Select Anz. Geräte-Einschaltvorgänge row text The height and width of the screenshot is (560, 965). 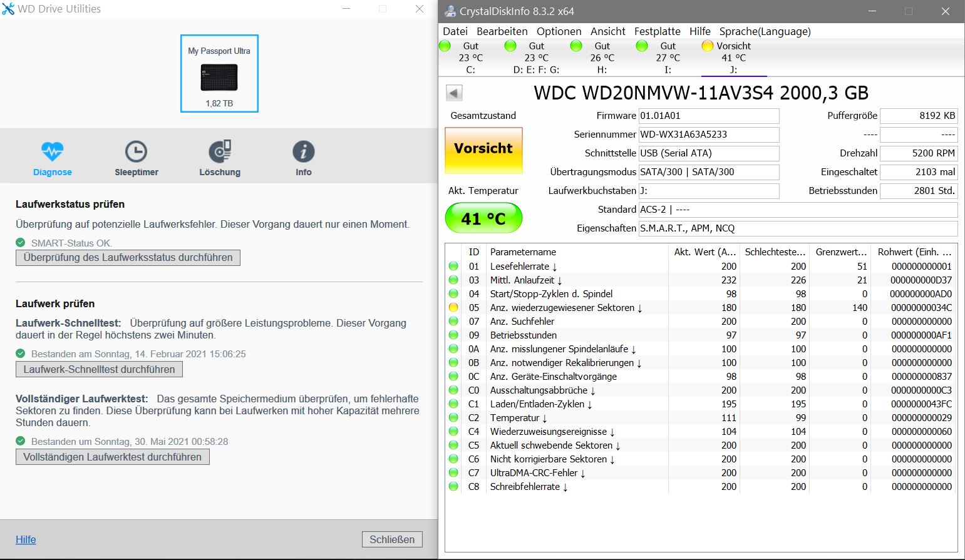(x=554, y=376)
